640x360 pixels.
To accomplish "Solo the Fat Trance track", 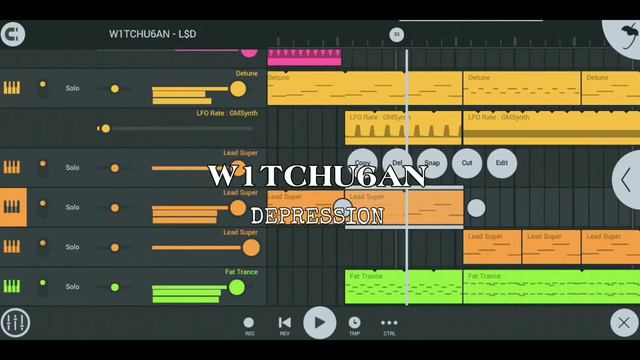I will pos(72,287).
